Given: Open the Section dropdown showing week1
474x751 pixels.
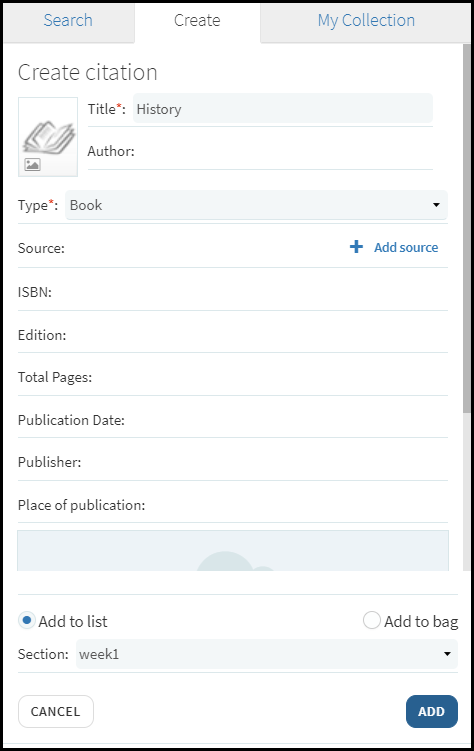Looking at the screenshot, I should (267, 654).
